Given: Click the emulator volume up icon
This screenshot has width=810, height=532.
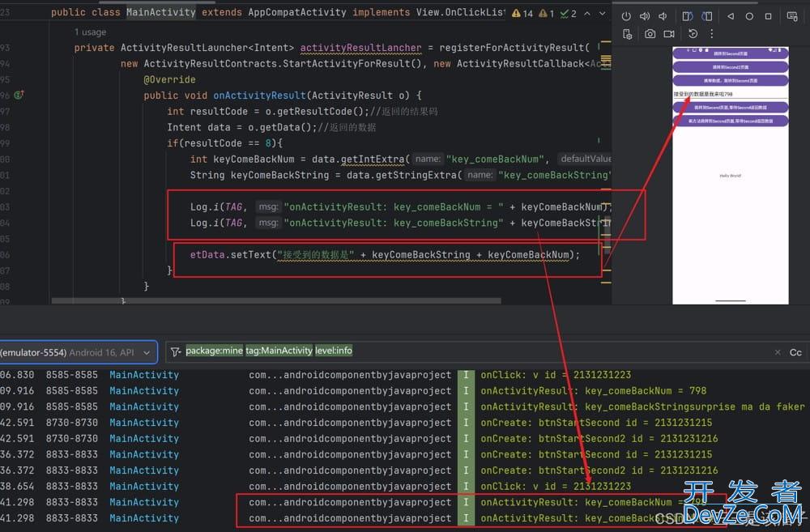Looking at the screenshot, I should click(x=645, y=16).
